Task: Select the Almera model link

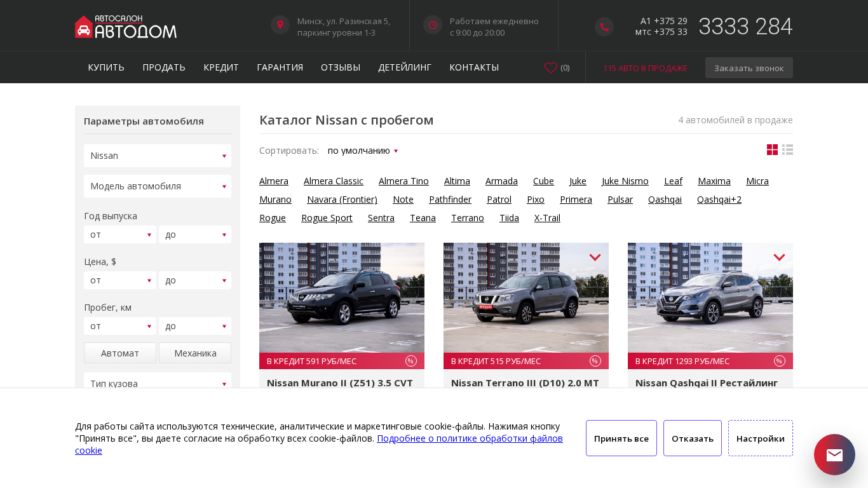Action: (x=274, y=181)
